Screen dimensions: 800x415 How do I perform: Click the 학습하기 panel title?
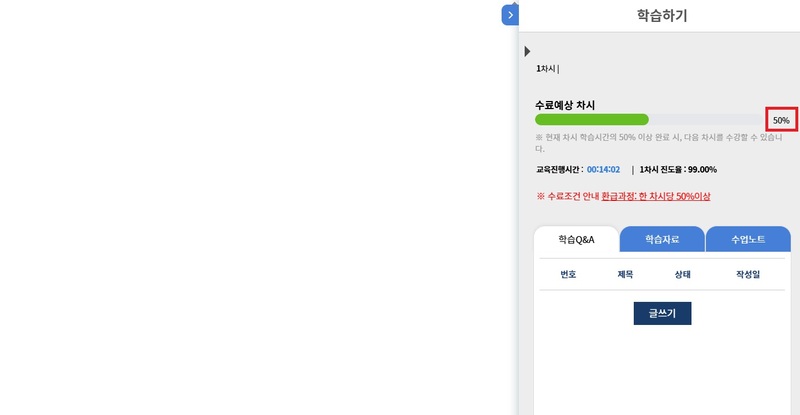[662, 16]
